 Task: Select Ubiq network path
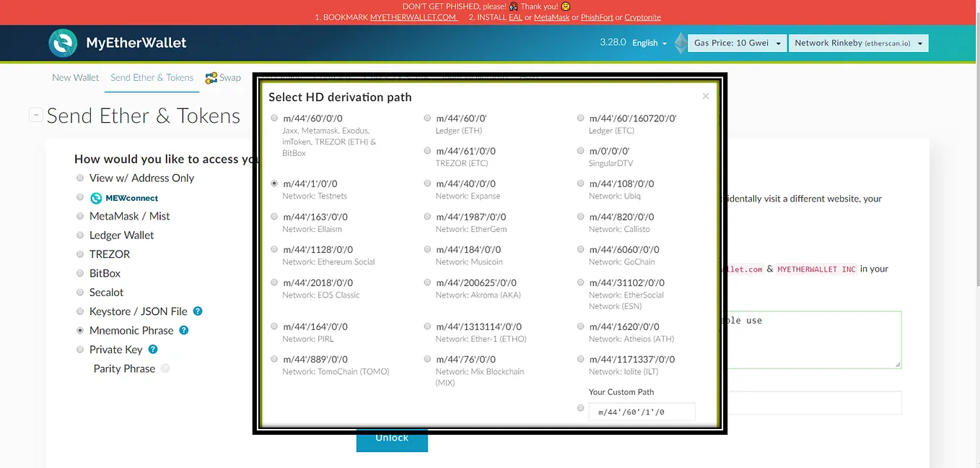[x=581, y=183]
